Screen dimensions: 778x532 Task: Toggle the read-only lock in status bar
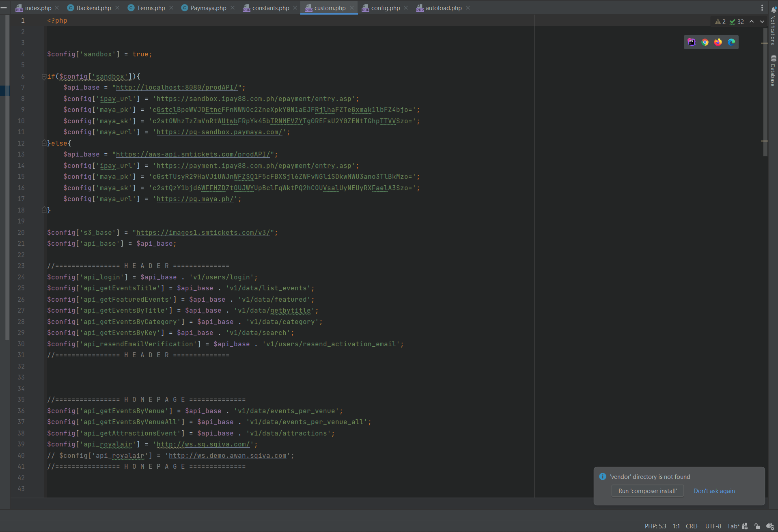tap(757, 526)
